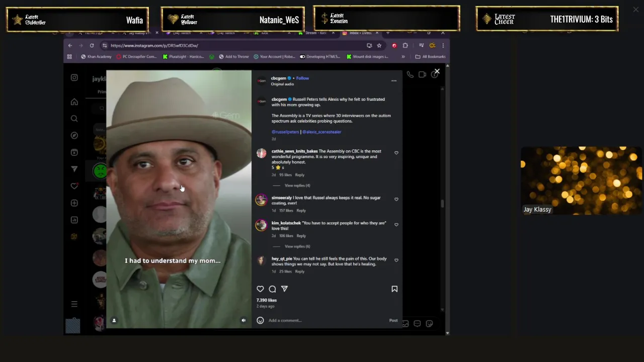
Task: Click the comments panel scrollbar
Action: pyautogui.click(x=443, y=204)
